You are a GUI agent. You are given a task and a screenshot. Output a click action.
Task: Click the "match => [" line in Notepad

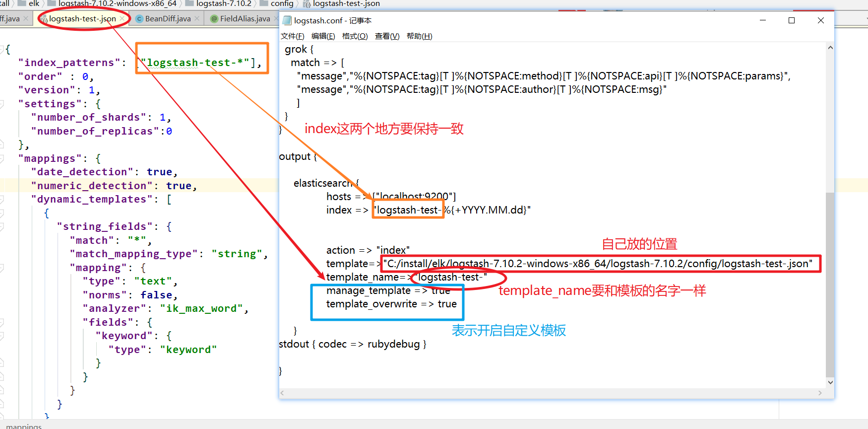point(317,63)
